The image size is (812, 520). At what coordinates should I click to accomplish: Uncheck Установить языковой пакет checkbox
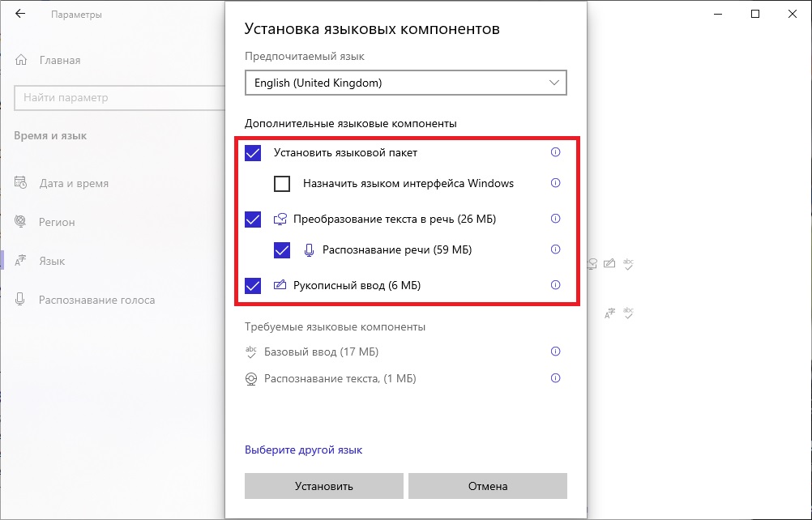pyautogui.click(x=253, y=152)
